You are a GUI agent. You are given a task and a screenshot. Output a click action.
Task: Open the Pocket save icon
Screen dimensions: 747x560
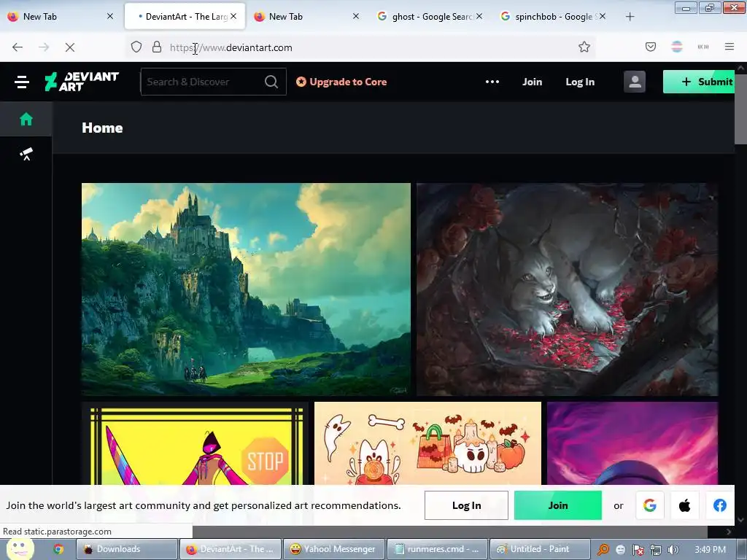[650, 47]
